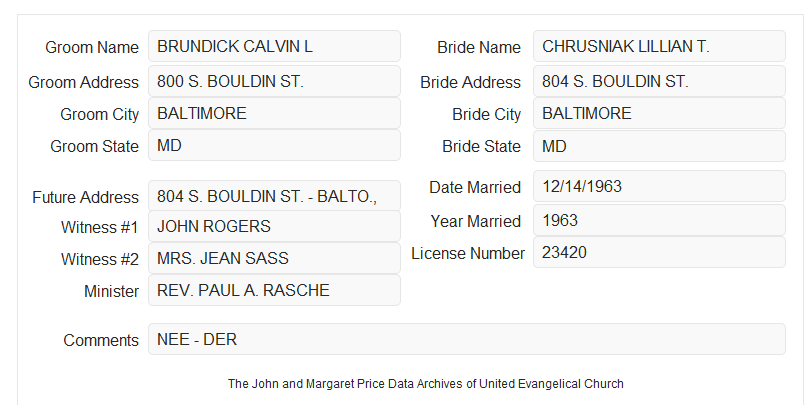Image resolution: width=805 pixels, height=405 pixels.
Task: Click the Bride City field
Action: pos(659,113)
